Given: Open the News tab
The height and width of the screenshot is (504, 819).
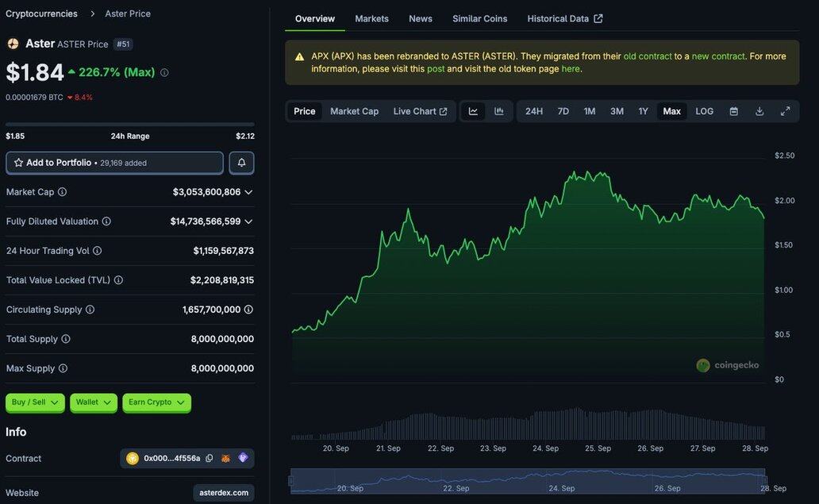Looking at the screenshot, I should [x=421, y=19].
